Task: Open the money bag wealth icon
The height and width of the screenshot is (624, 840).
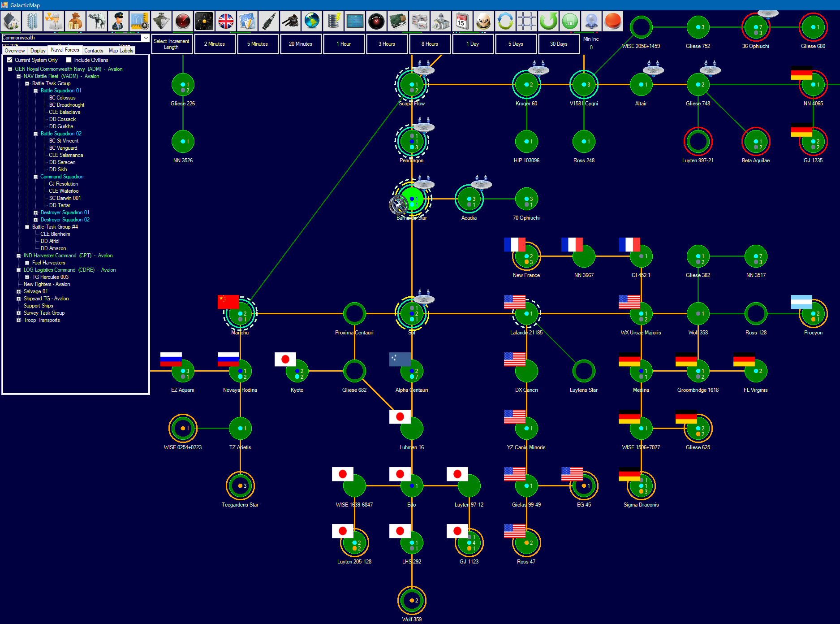Action: click(x=75, y=21)
